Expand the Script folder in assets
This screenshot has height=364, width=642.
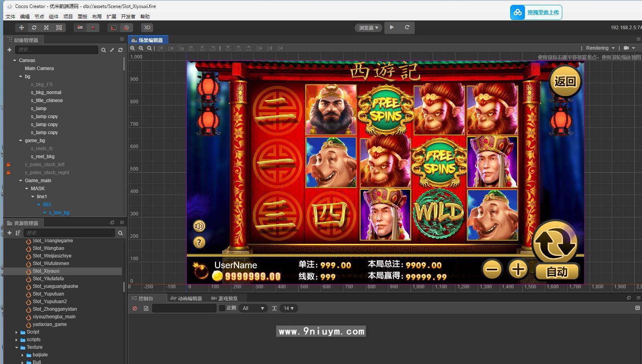tap(16, 332)
